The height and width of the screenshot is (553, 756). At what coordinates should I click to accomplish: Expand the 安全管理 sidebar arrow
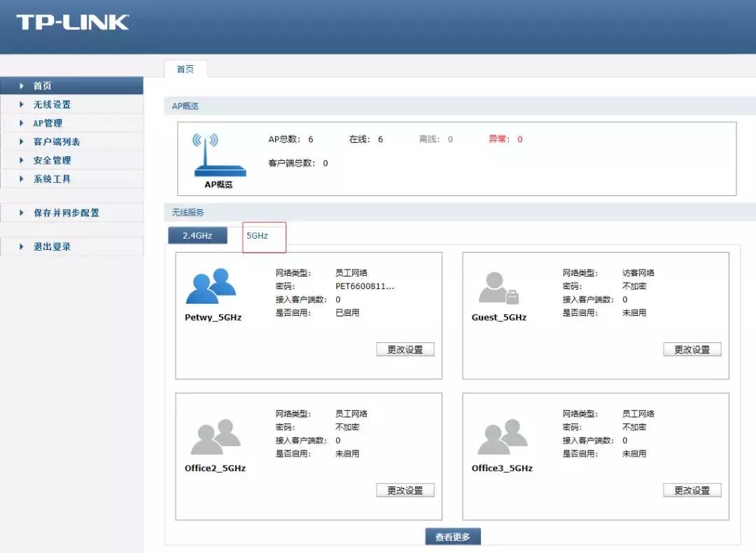21,160
